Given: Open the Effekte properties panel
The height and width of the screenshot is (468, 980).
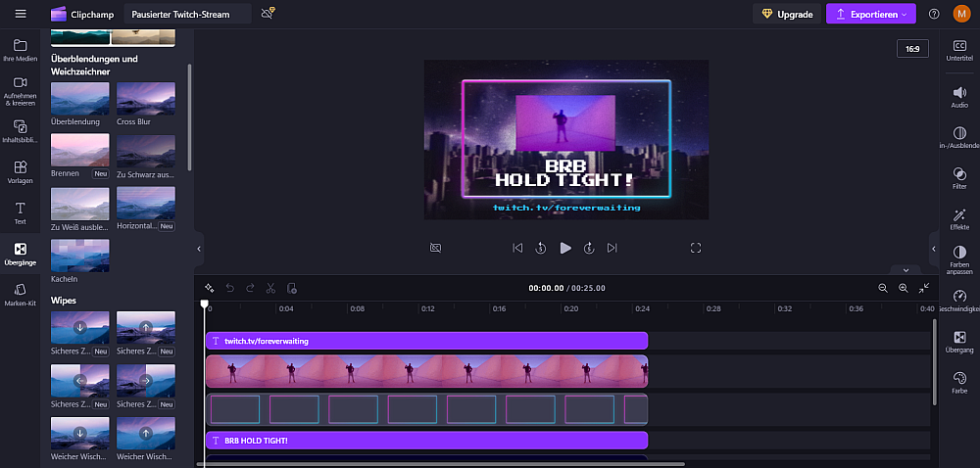Looking at the screenshot, I should click(x=959, y=218).
